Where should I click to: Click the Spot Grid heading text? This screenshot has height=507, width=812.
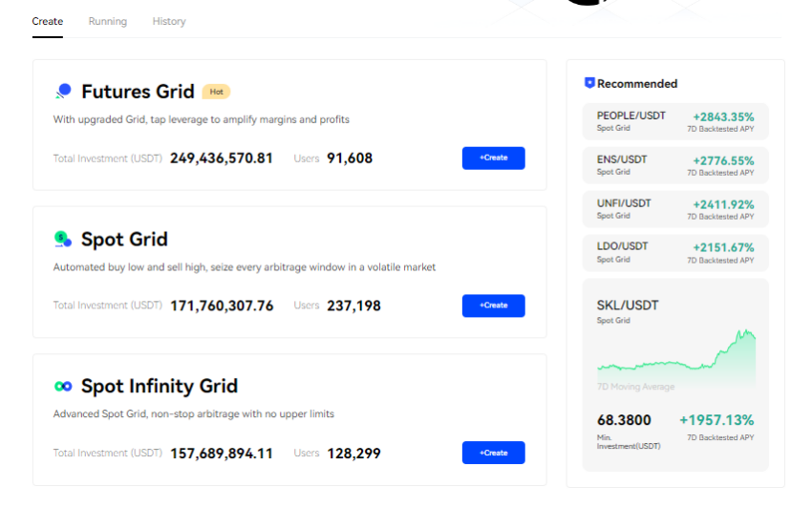click(124, 239)
